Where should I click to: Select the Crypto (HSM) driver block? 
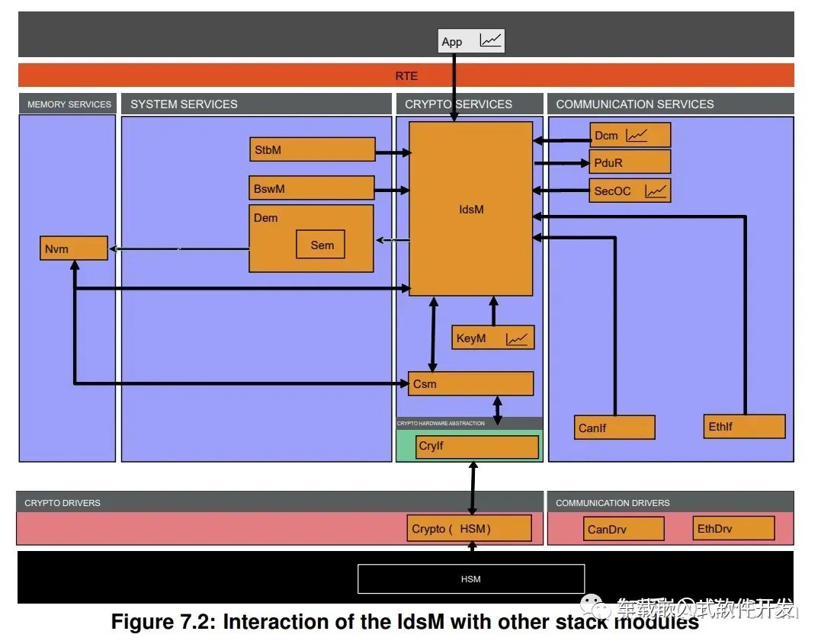(470, 528)
